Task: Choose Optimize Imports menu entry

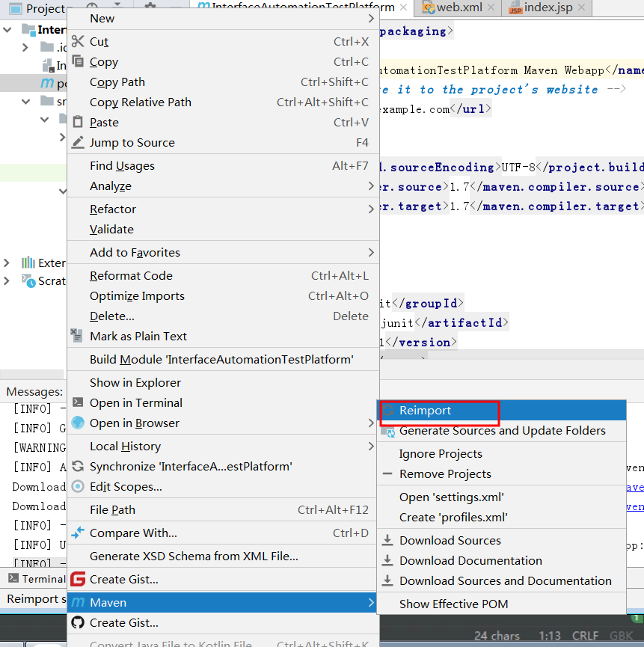Action: pyautogui.click(x=223, y=295)
